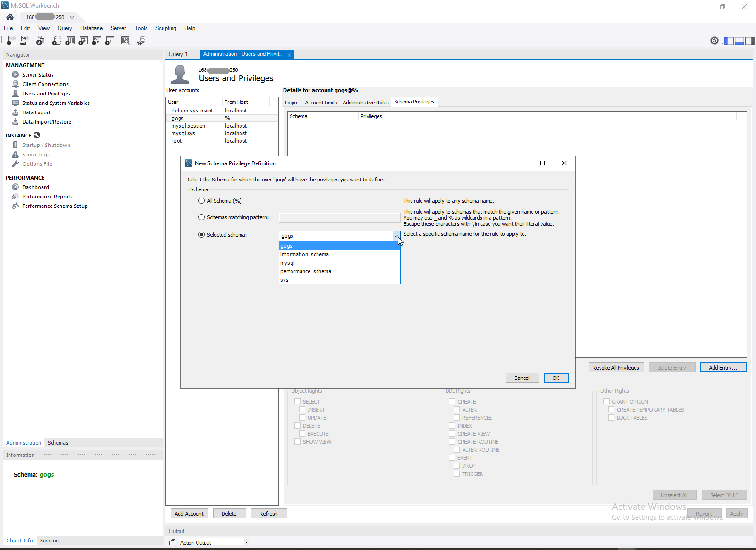Click the create new stored procedure icon
Viewport: 756px width, 550px height.
(96, 41)
